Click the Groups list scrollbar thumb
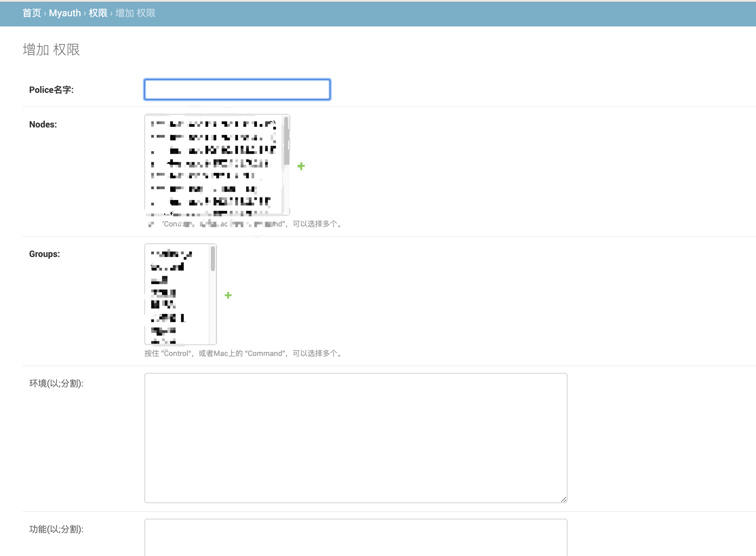Viewport: 756px width, 556px height. (x=213, y=259)
